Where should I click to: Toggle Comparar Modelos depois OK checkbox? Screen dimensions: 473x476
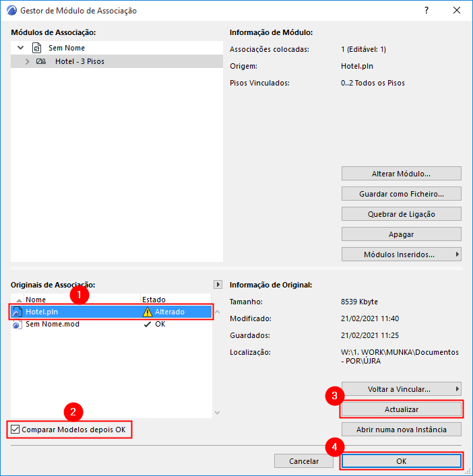pos(15,430)
